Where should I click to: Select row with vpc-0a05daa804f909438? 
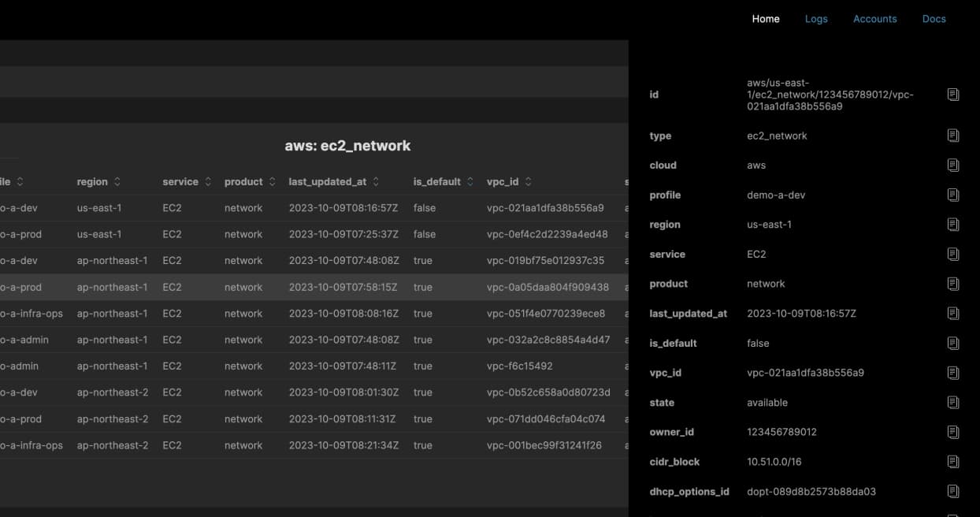click(x=314, y=287)
